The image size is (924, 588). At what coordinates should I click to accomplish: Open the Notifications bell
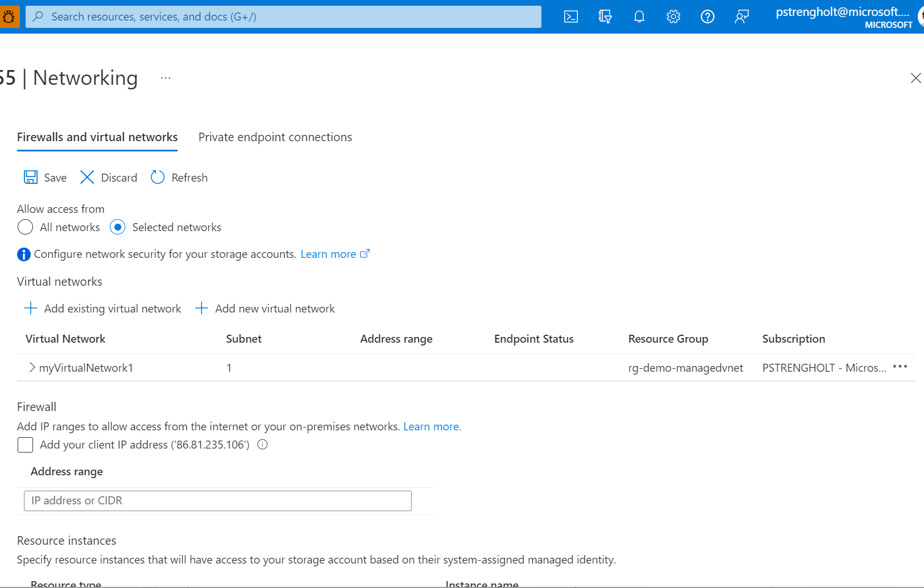click(x=639, y=17)
